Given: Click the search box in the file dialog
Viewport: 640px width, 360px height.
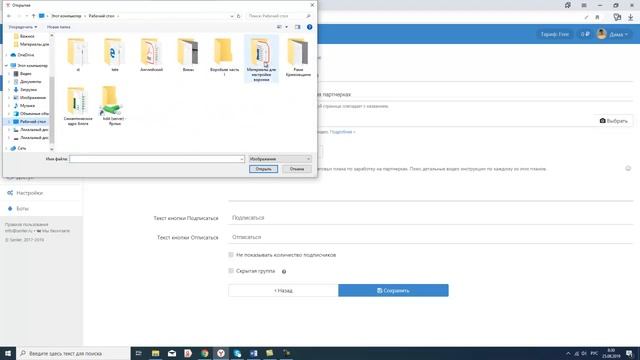Looking at the screenshot, I should tap(279, 16).
